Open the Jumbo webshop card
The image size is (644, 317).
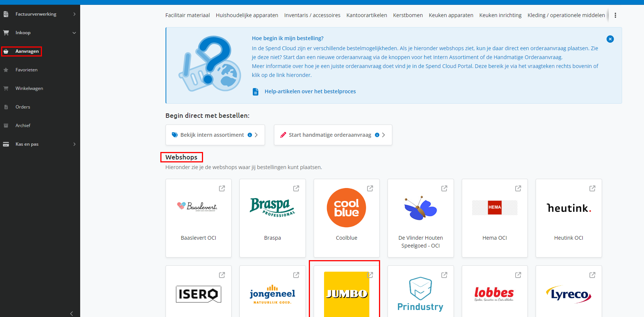(347, 292)
